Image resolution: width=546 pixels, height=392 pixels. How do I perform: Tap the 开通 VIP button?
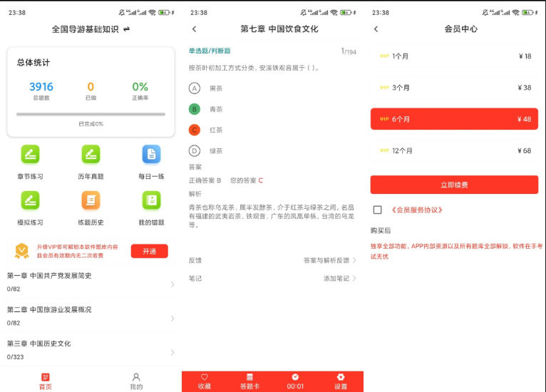pos(150,252)
